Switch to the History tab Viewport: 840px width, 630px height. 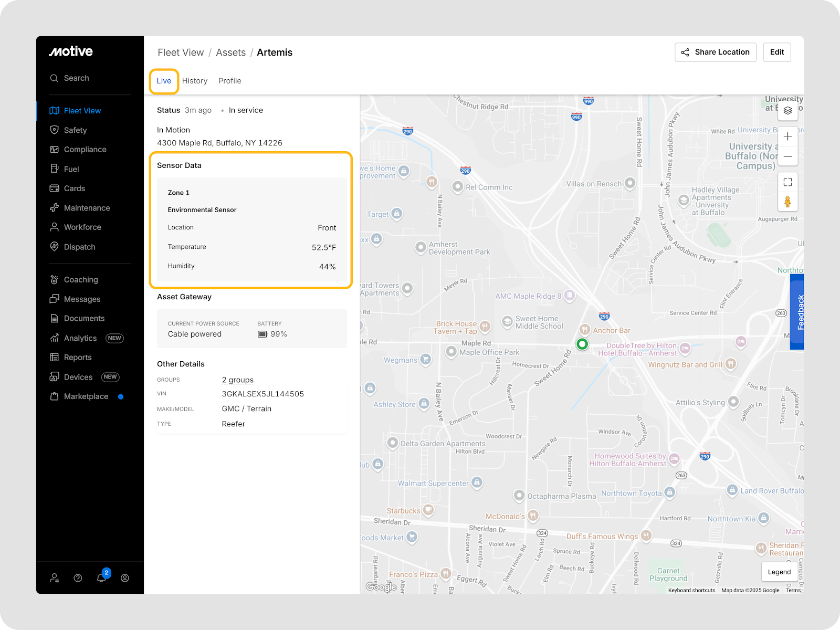tap(195, 81)
